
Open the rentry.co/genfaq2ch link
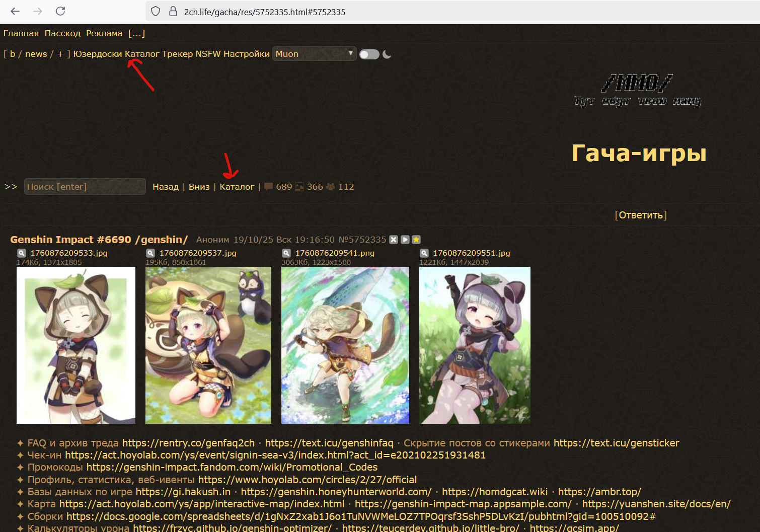tap(188, 443)
